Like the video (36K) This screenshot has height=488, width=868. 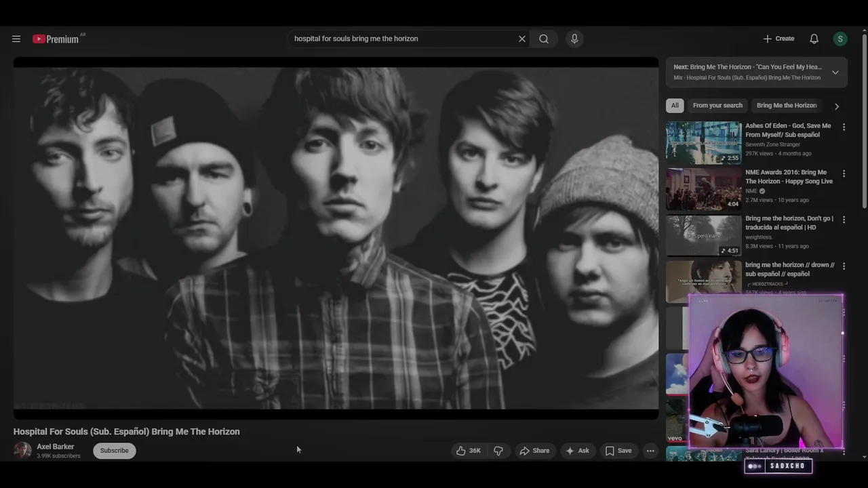click(469, 451)
